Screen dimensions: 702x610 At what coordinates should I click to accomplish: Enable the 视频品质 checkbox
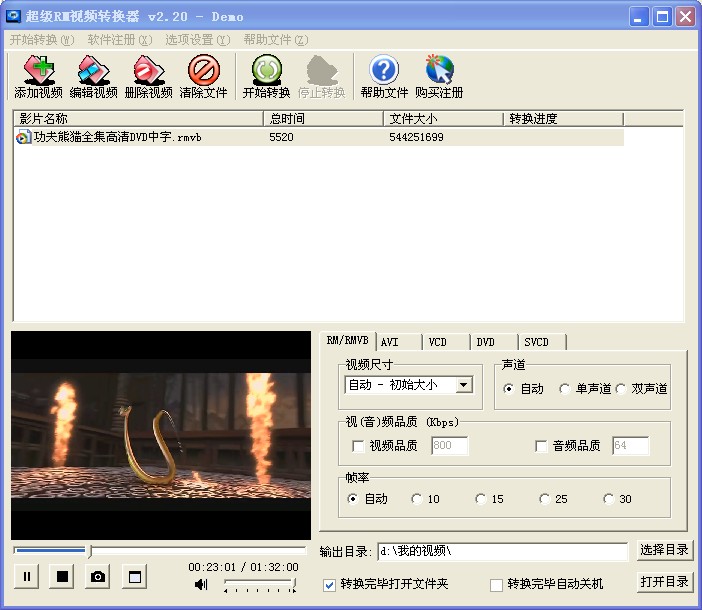358,446
